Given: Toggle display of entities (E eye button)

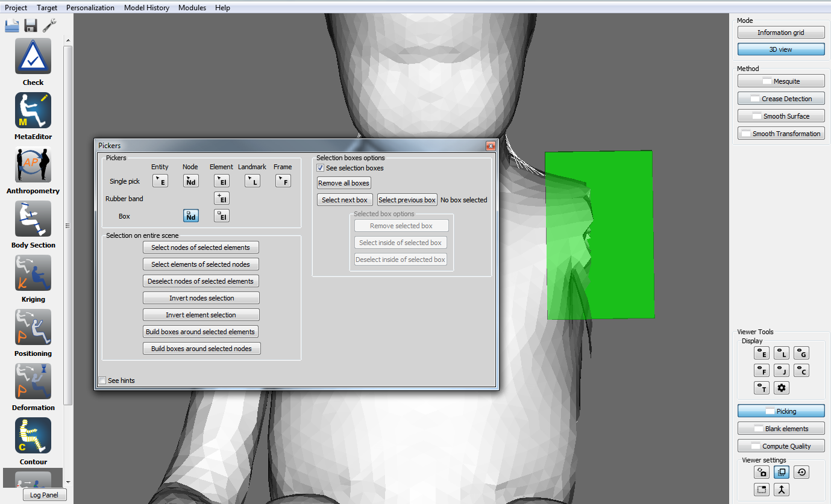Looking at the screenshot, I should tap(762, 353).
